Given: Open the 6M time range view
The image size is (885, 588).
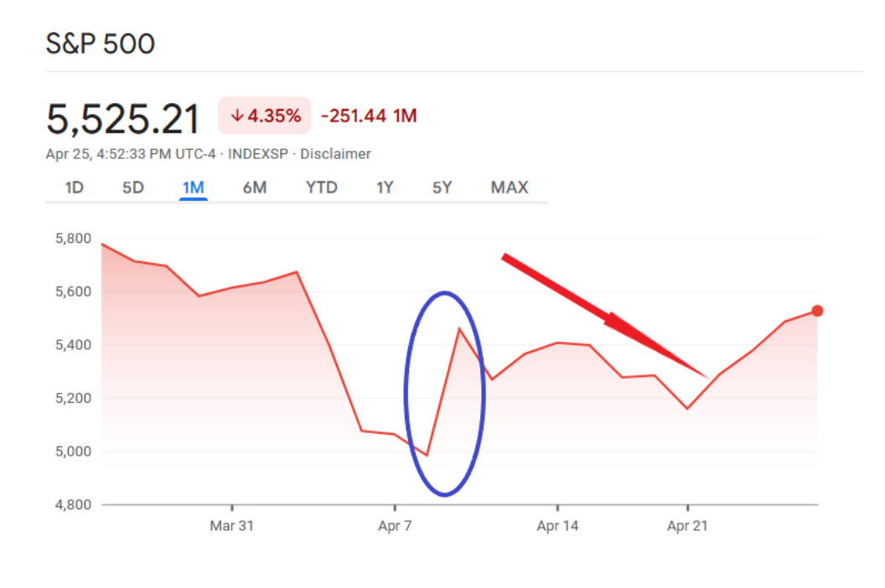Looking at the screenshot, I should pyautogui.click(x=255, y=188).
